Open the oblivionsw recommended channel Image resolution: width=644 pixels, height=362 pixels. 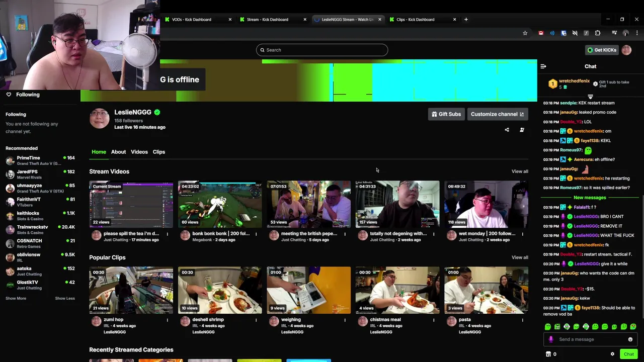coord(40,257)
